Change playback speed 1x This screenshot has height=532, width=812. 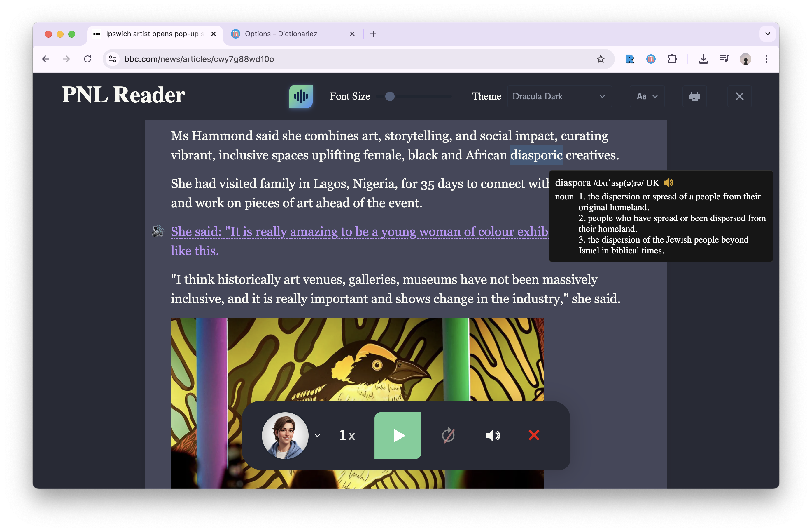pos(347,435)
